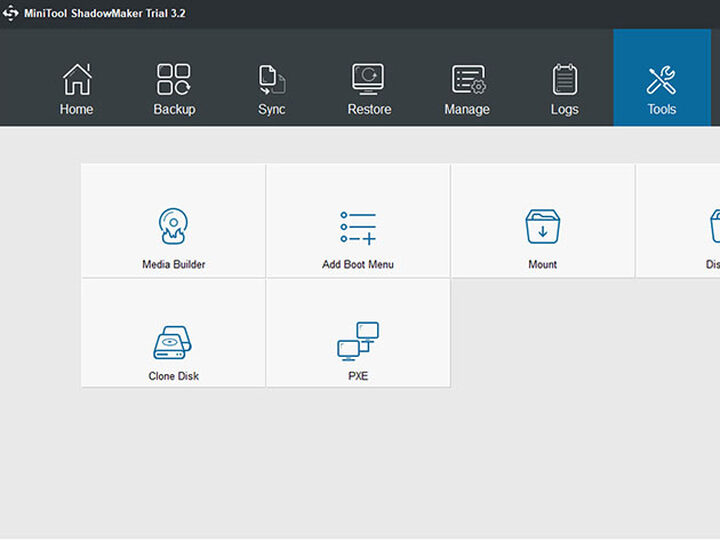Viewport: 720px width, 541px height.
Task: Open the Backup section icon
Action: [174, 79]
